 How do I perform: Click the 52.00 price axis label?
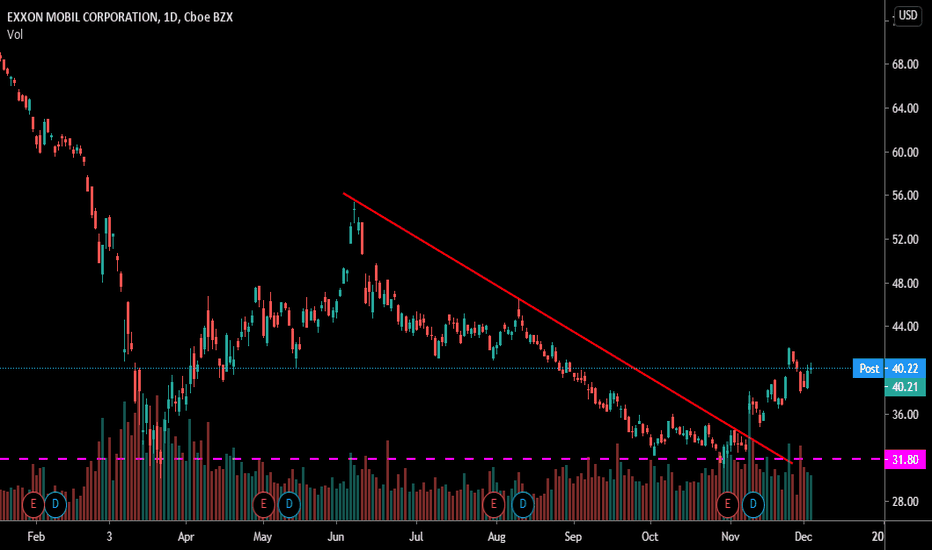pos(905,240)
